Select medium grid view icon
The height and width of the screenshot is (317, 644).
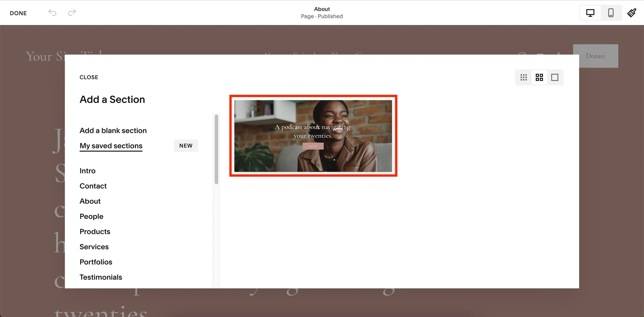pos(539,77)
